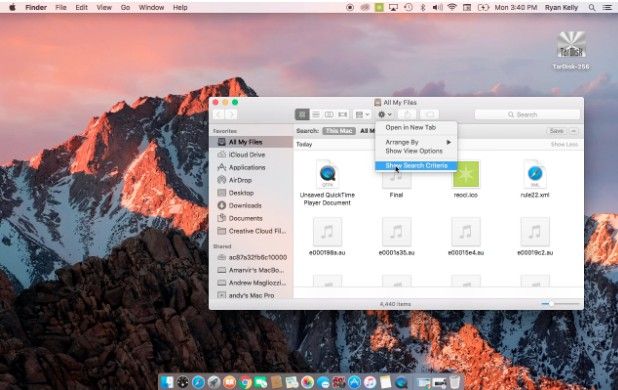Open the View menu
The image size is (618, 390).
104,7
